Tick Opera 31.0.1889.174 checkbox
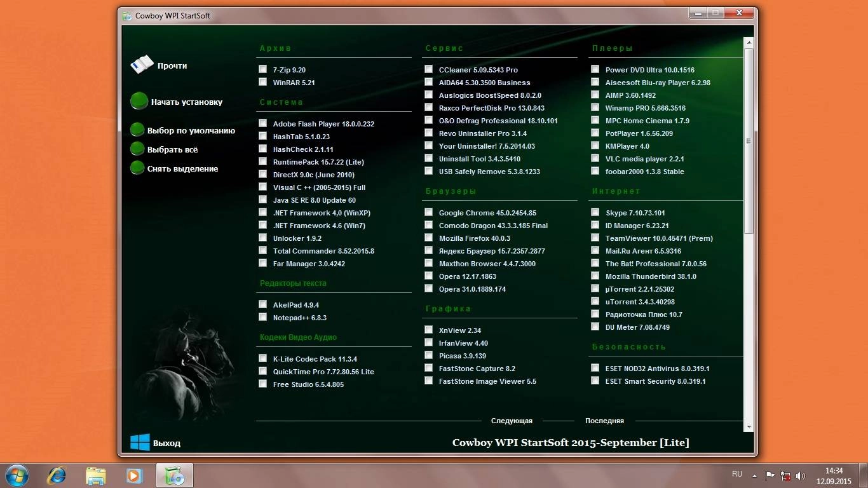This screenshot has width=868, height=488. [x=428, y=288]
